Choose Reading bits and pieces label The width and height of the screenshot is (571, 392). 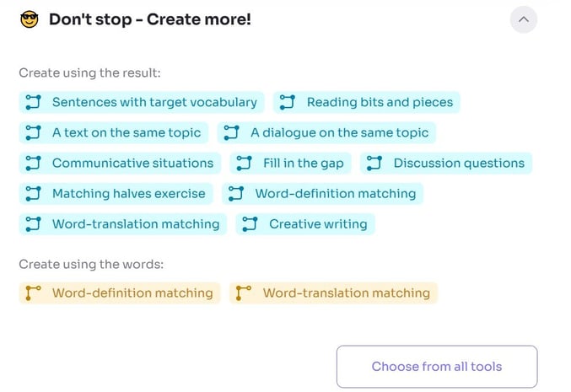click(x=380, y=102)
